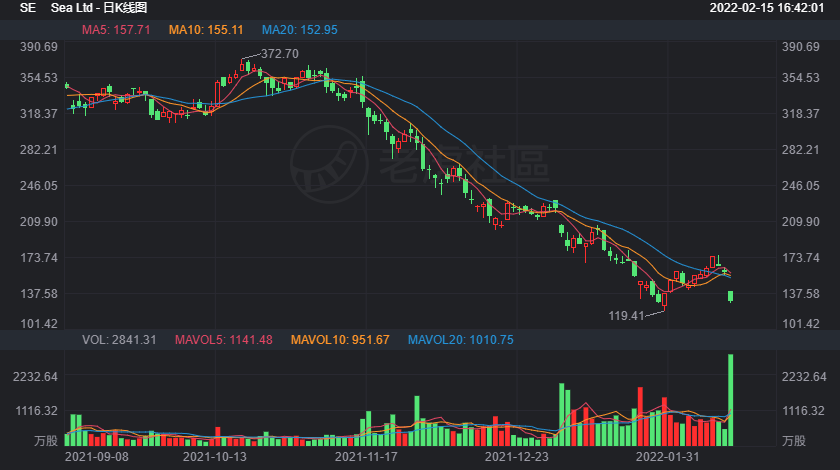
Task: Click left axis price 101.42
Action: [x=39, y=324]
